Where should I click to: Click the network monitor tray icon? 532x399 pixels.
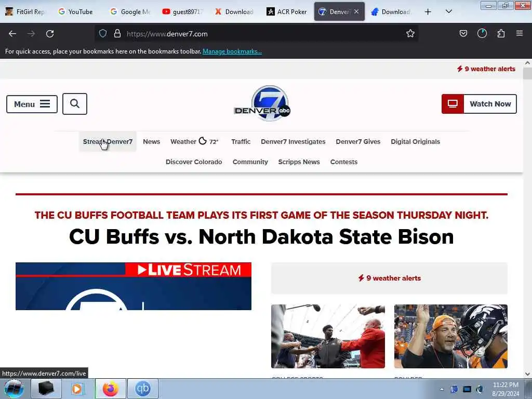coord(467,389)
